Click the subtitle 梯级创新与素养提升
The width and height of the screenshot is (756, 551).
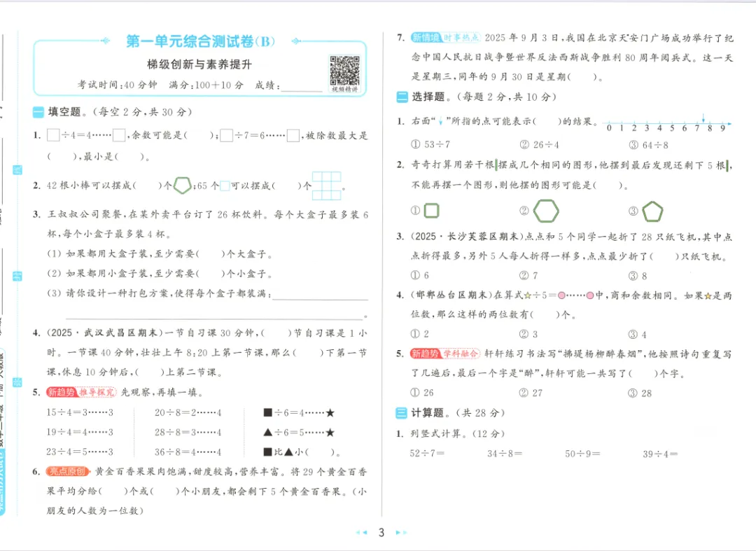199,64
